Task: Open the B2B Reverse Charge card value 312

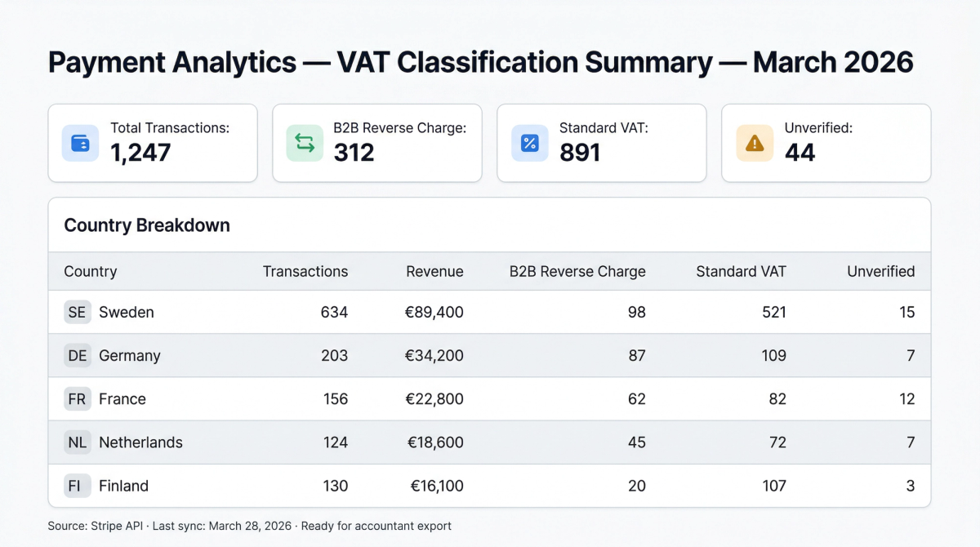Action: (354, 153)
